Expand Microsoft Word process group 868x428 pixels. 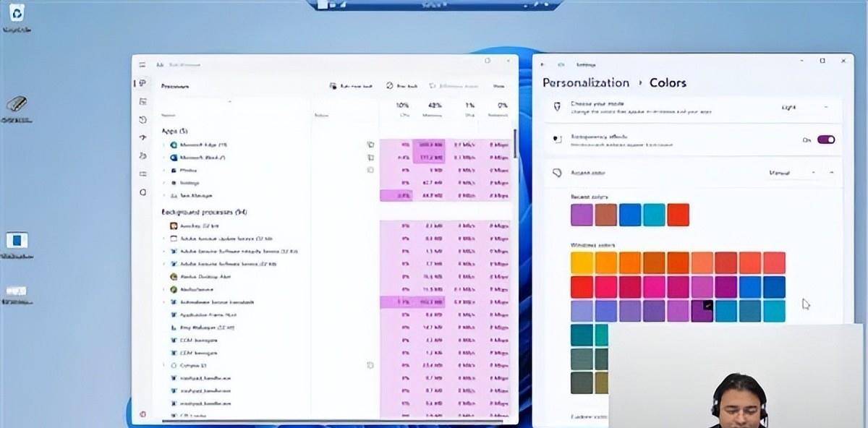pos(164,158)
